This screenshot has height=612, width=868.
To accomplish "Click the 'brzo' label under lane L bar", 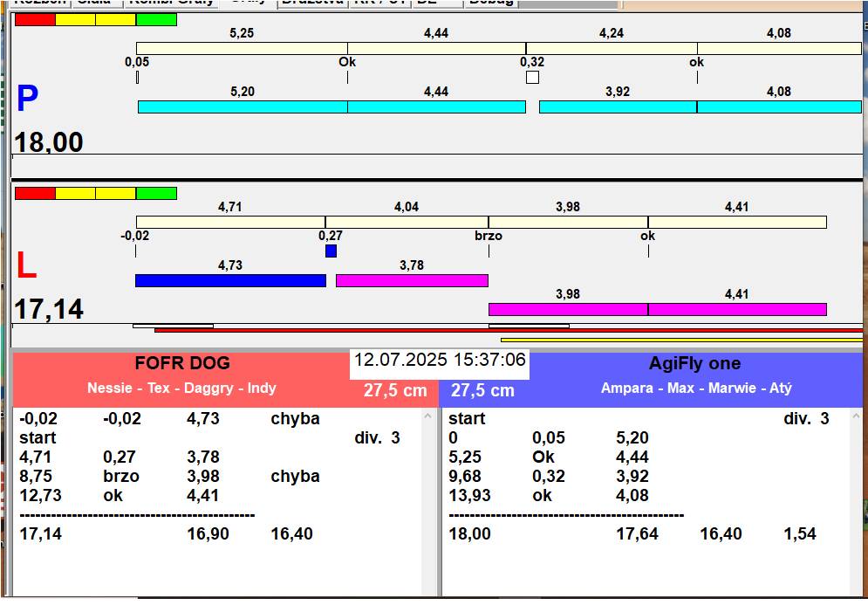I will (x=489, y=236).
